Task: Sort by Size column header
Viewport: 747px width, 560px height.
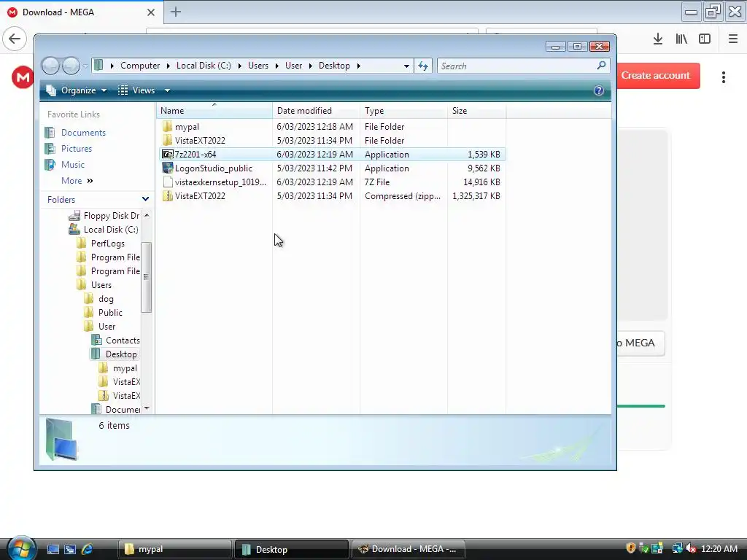Action: click(x=476, y=111)
